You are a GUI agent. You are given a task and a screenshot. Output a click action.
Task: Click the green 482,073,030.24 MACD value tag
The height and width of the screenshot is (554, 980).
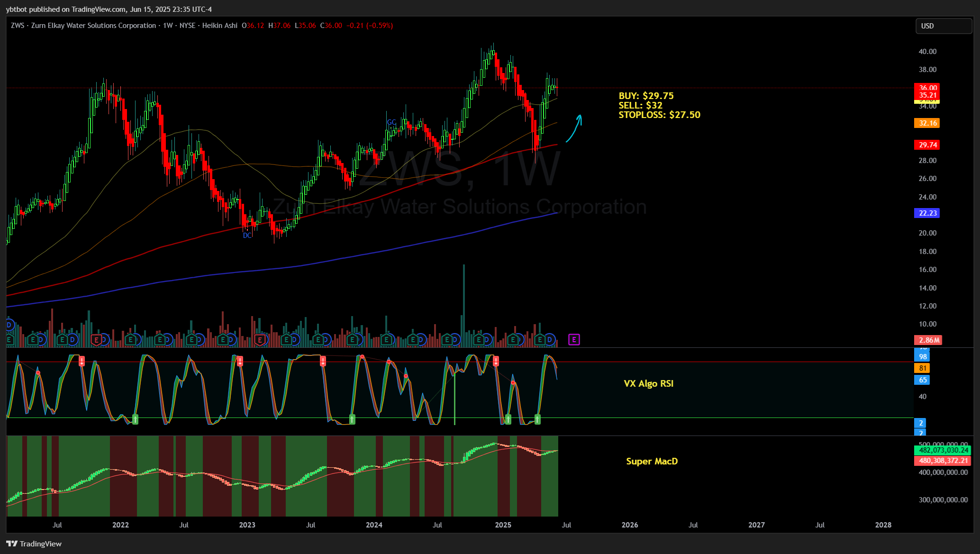(943, 450)
